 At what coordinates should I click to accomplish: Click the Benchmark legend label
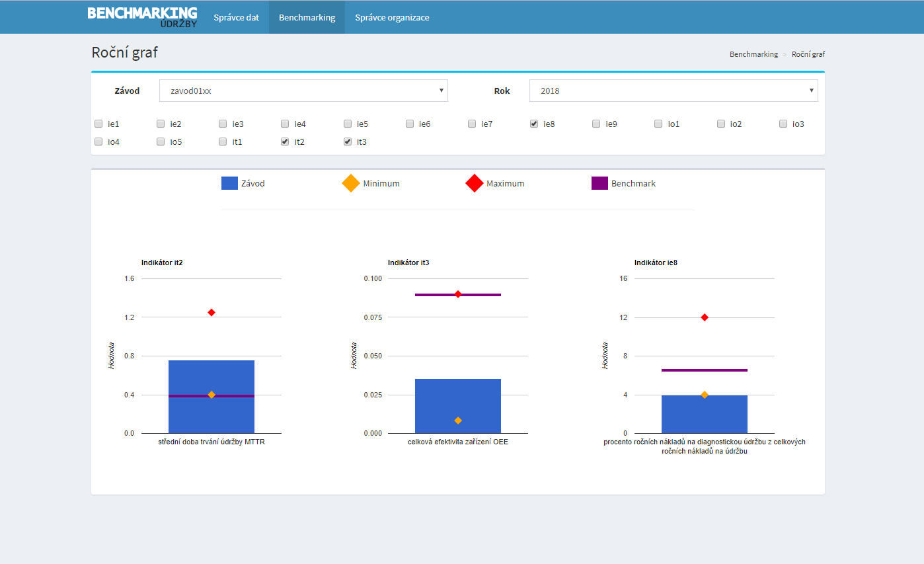[x=634, y=184]
